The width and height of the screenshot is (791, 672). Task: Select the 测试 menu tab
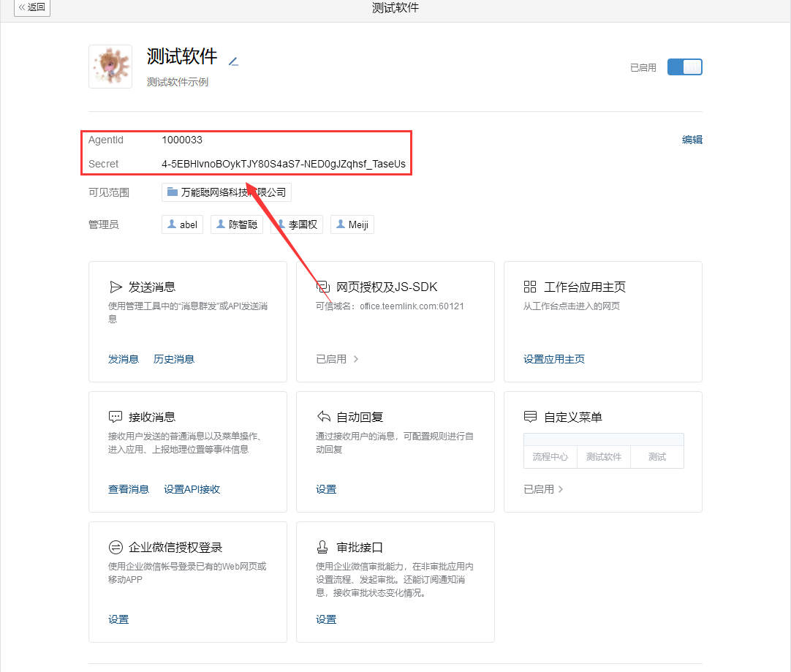pyautogui.click(x=656, y=456)
